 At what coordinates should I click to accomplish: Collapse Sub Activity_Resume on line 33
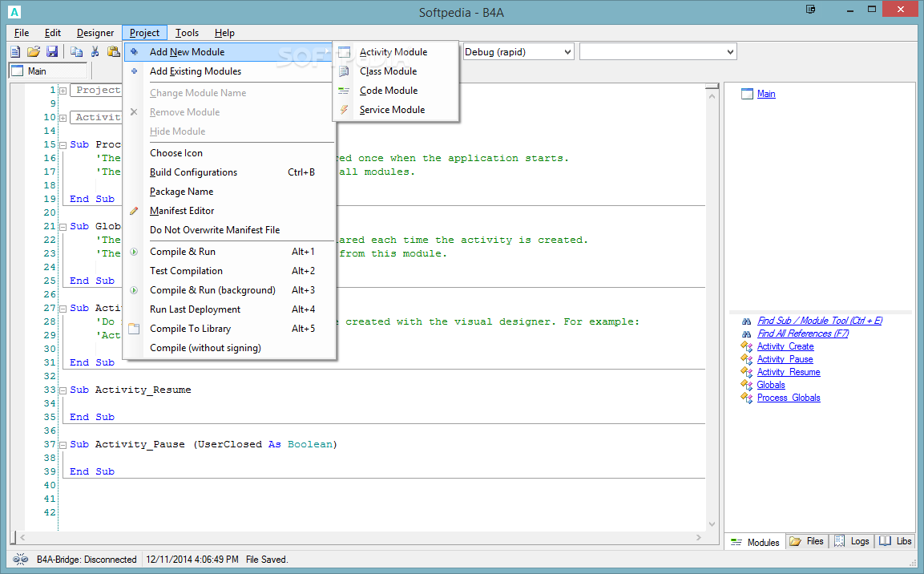(x=63, y=390)
